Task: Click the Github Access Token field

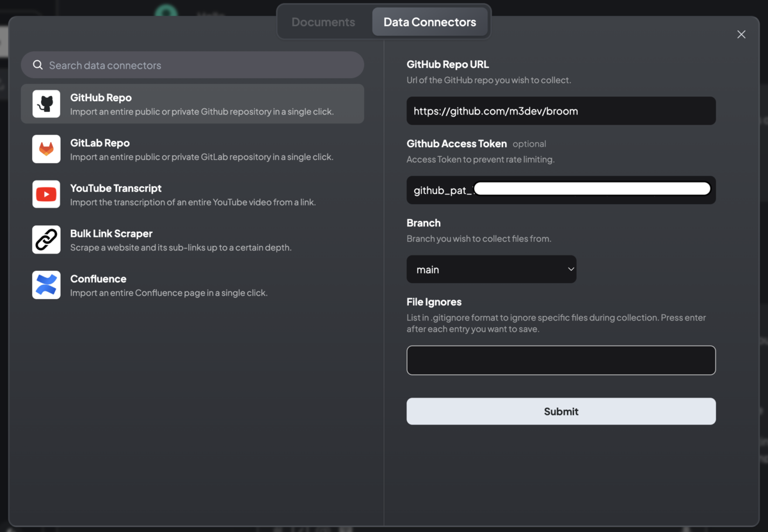Action: (561, 190)
